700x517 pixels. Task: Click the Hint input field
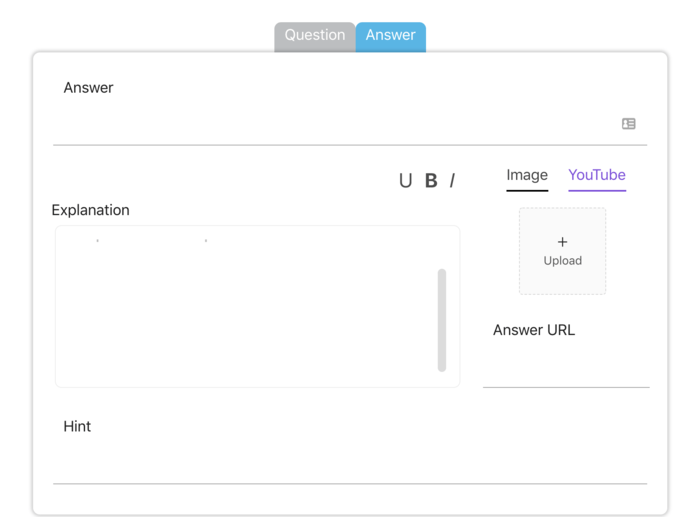pos(349,464)
